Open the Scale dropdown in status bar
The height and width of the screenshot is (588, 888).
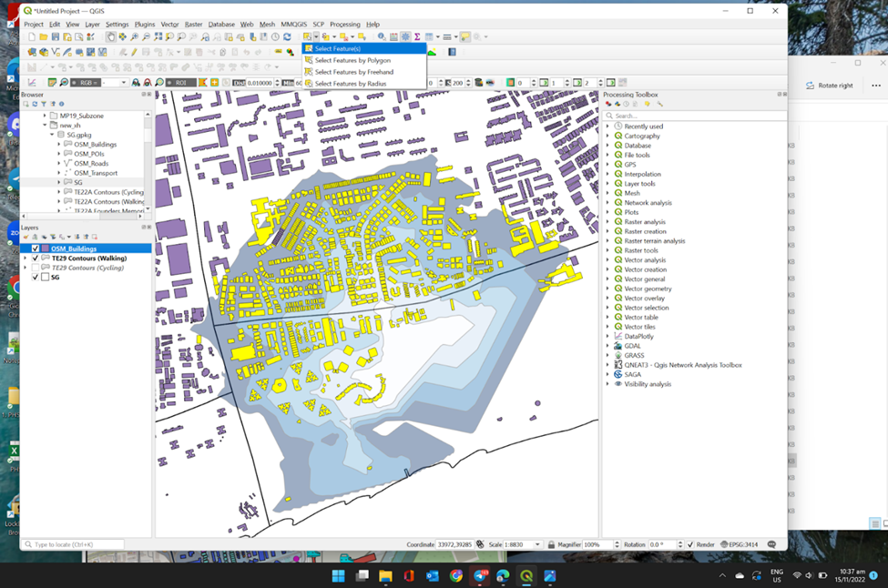coord(538,544)
